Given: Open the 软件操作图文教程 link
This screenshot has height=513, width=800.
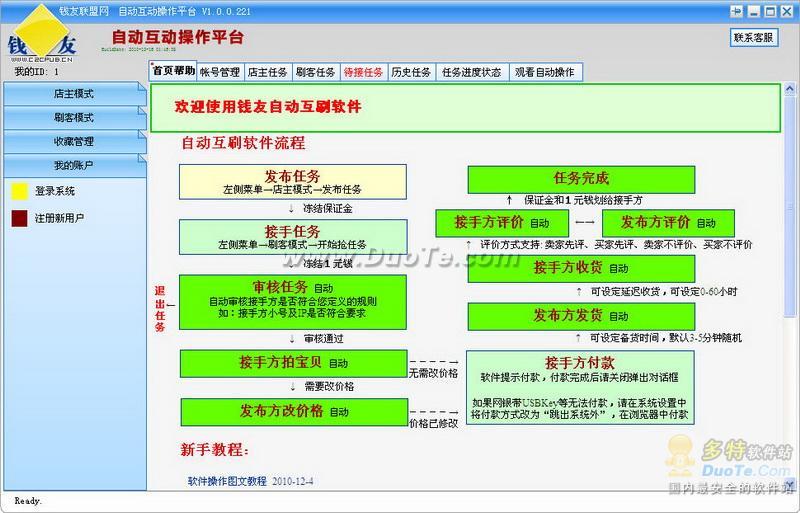Looking at the screenshot, I should click(x=227, y=481).
